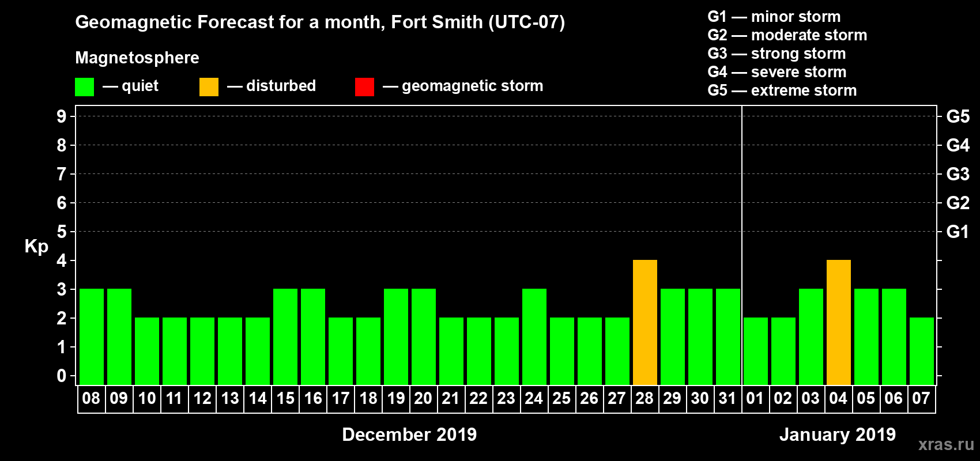This screenshot has width=980, height=461.
Task: Click the green bar above date 12
Action: point(202,352)
